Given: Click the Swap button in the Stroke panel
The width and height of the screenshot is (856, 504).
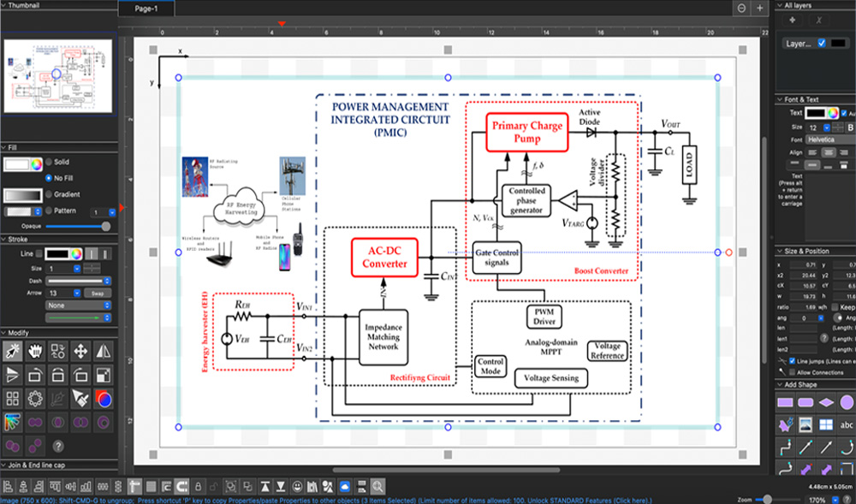Looking at the screenshot, I should click(98, 293).
